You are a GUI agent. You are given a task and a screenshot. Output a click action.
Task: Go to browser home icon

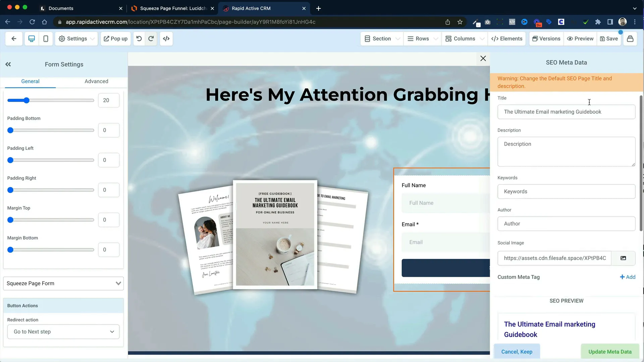coord(44,22)
